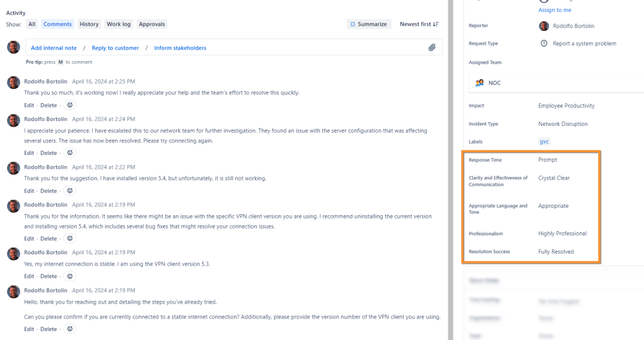Add reaction to the 2:22 PM comment

point(71,191)
